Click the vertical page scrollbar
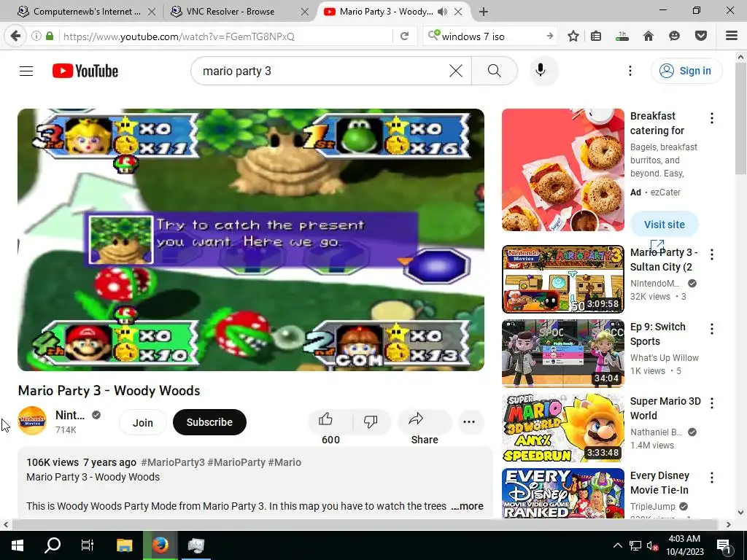Screen dimensions: 747x560 (741, 117)
